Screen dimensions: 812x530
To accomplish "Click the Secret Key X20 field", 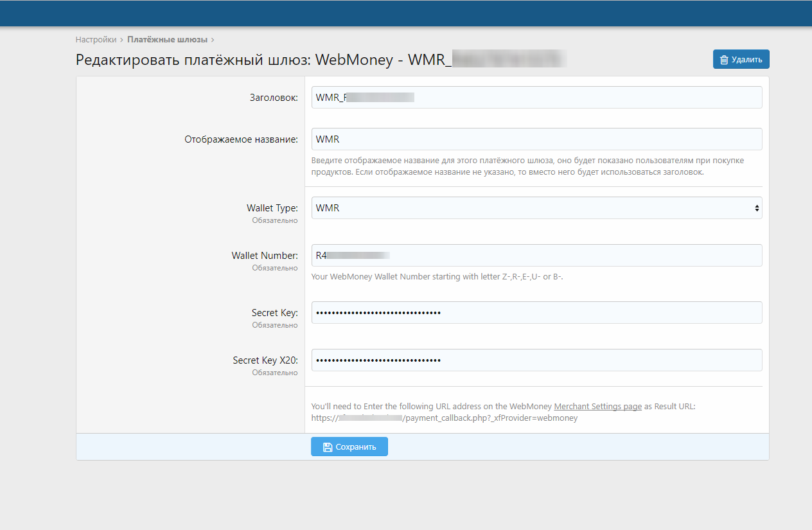I will [536, 360].
